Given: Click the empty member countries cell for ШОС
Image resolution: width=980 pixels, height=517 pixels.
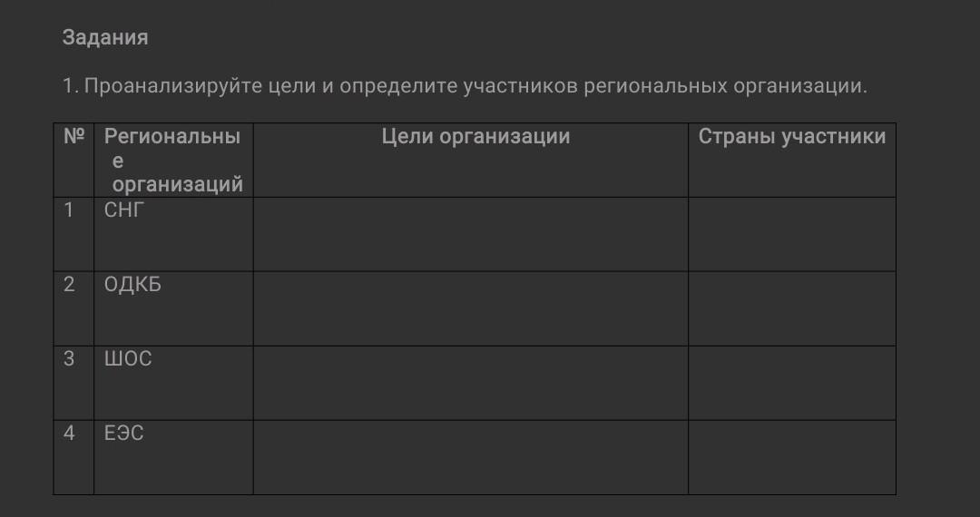Looking at the screenshot, I should coord(791,383).
